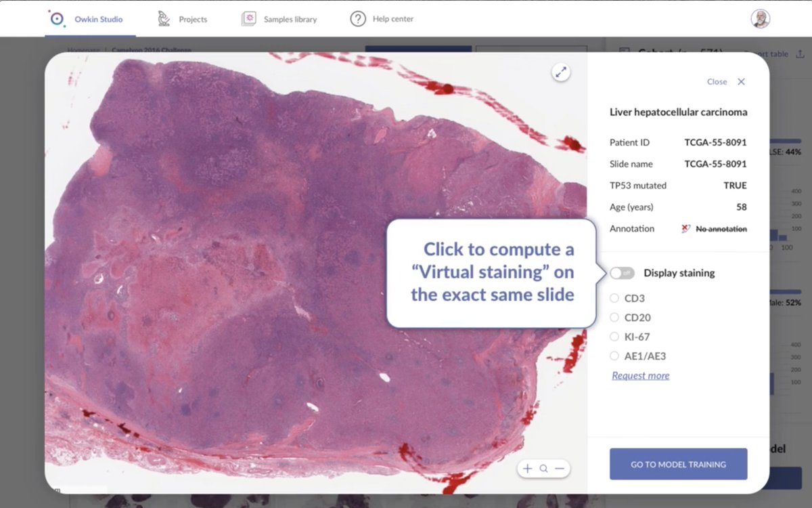Click the magnifier zoom reset icon
Screen dimensions: 812x508
coord(543,468)
